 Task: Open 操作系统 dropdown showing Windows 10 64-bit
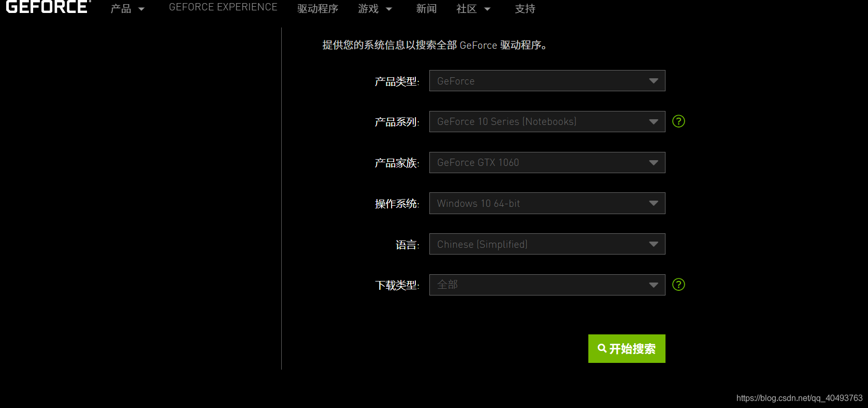pos(547,203)
